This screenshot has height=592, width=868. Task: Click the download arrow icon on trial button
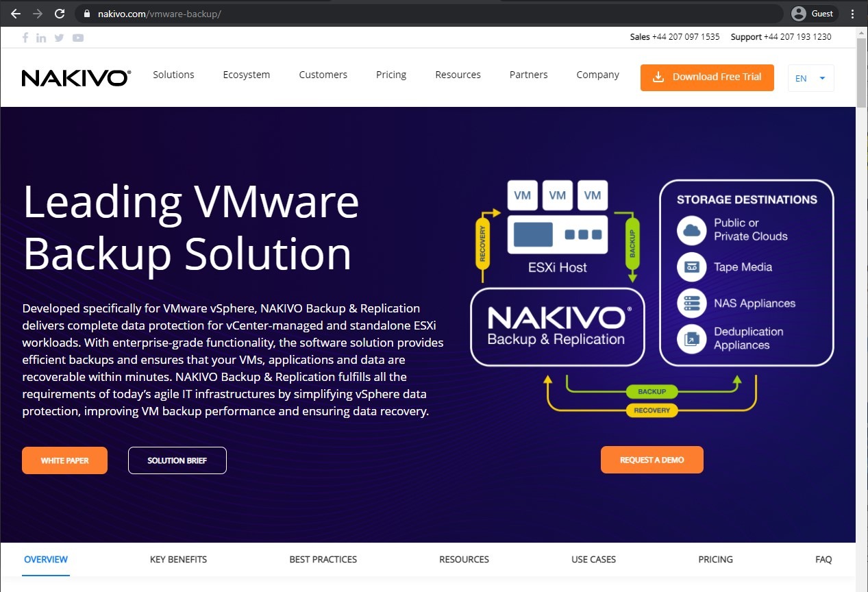coord(658,77)
